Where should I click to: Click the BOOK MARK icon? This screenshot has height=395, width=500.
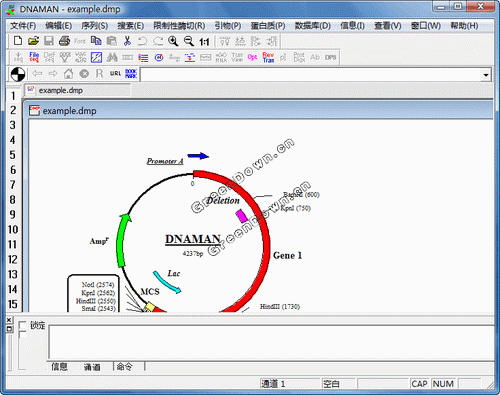(x=131, y=73)
